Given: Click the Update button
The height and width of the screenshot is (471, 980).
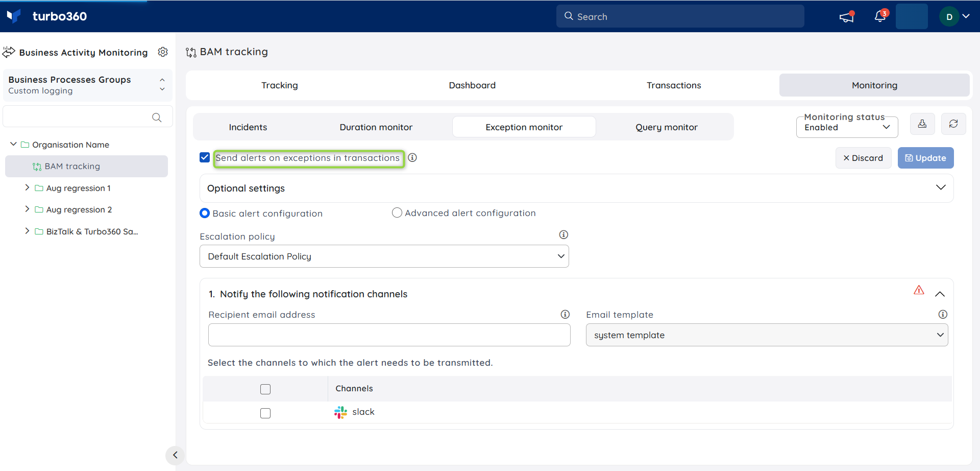Looking at the screenshot, I should 925,158.
